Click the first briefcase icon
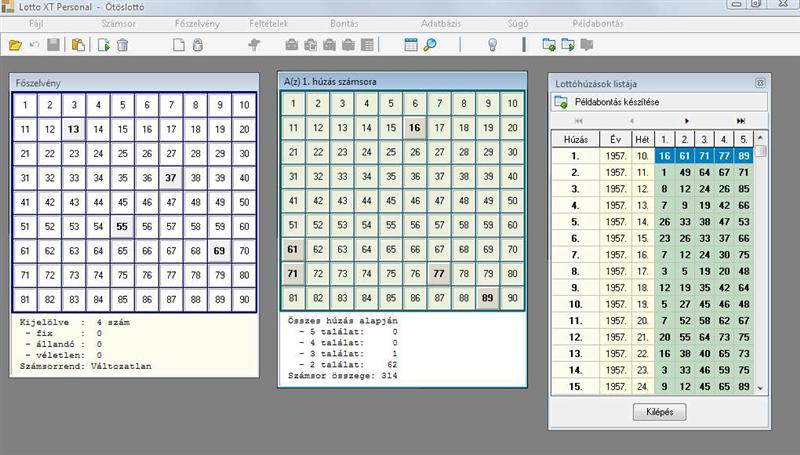 click(292, 45)
